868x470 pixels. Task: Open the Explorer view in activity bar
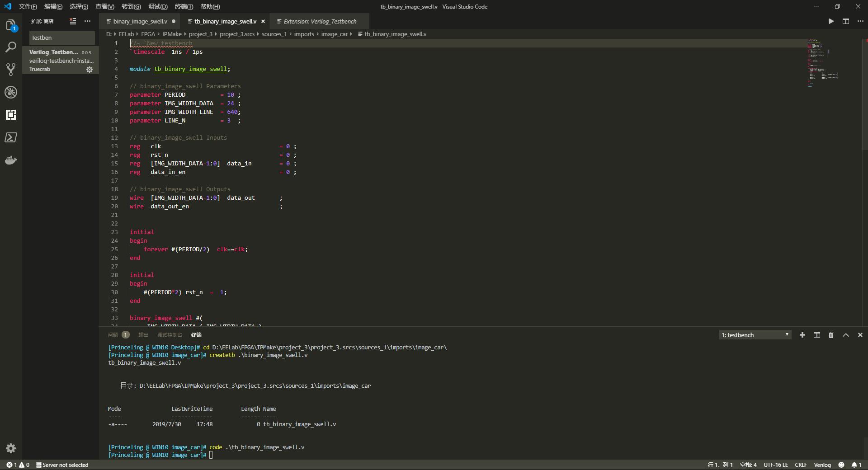pyautogui.click(x=11, y=25)
